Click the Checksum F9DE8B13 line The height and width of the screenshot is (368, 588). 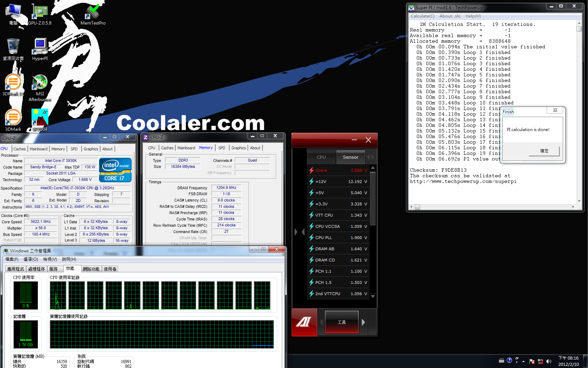438,170
